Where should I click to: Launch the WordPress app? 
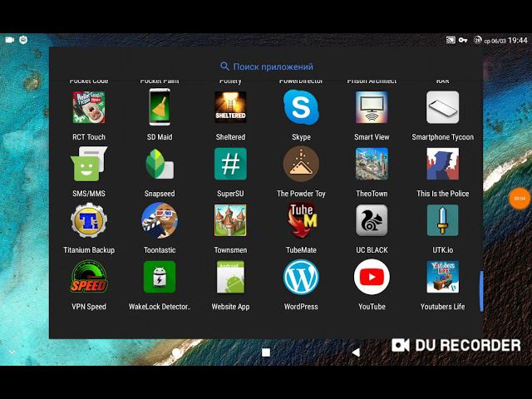click(x=301, y=277)
